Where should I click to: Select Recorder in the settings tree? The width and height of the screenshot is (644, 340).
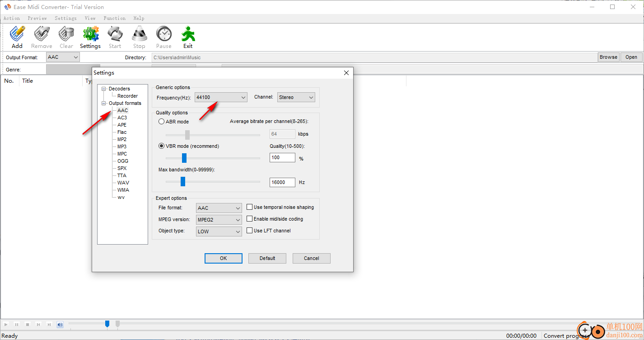[127, 96]
